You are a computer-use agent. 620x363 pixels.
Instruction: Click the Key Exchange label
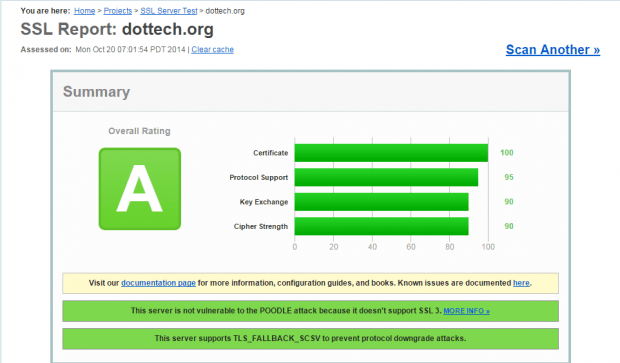(x=264, y=202)
